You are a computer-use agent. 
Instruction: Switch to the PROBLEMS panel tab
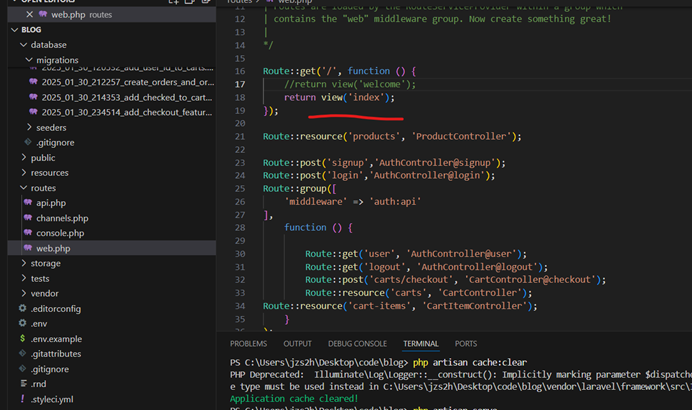click(x=248, y=344)
